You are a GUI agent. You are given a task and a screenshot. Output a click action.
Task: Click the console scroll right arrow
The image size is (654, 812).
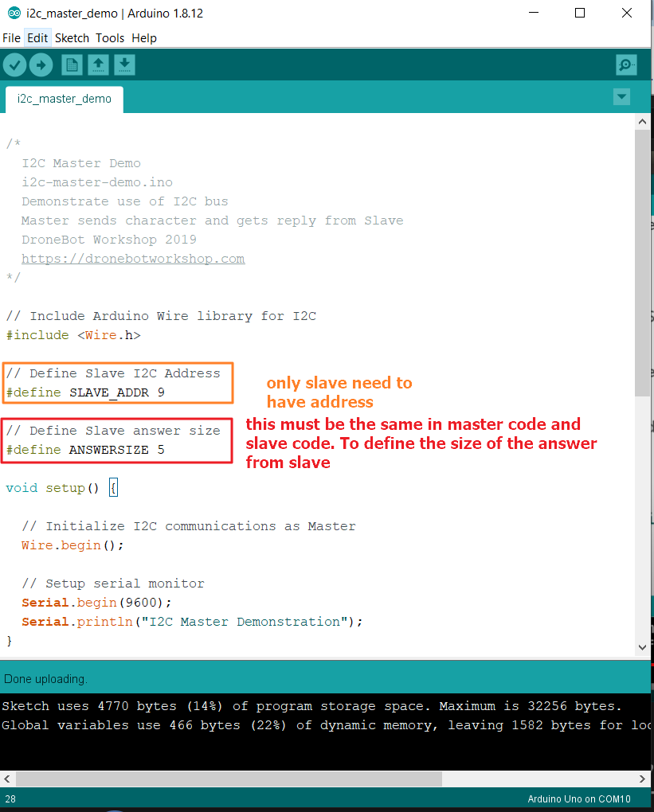642,779
